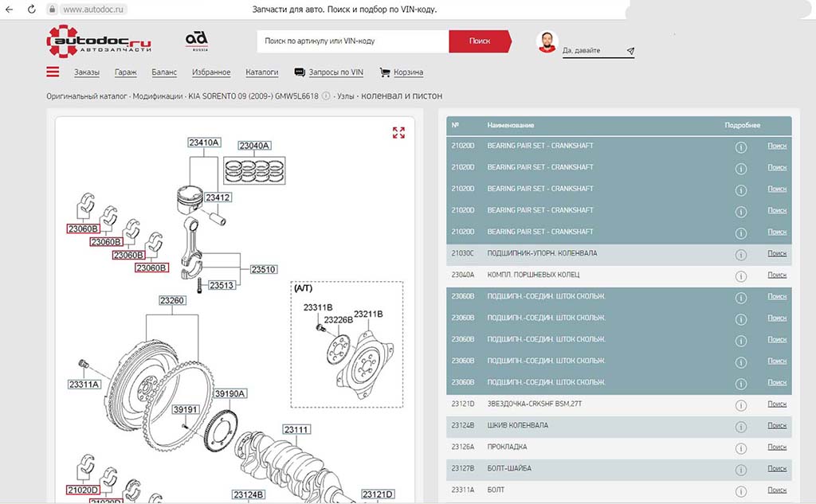Focus the article or VIN search field
816x504 pixels.
pos(352,41)
